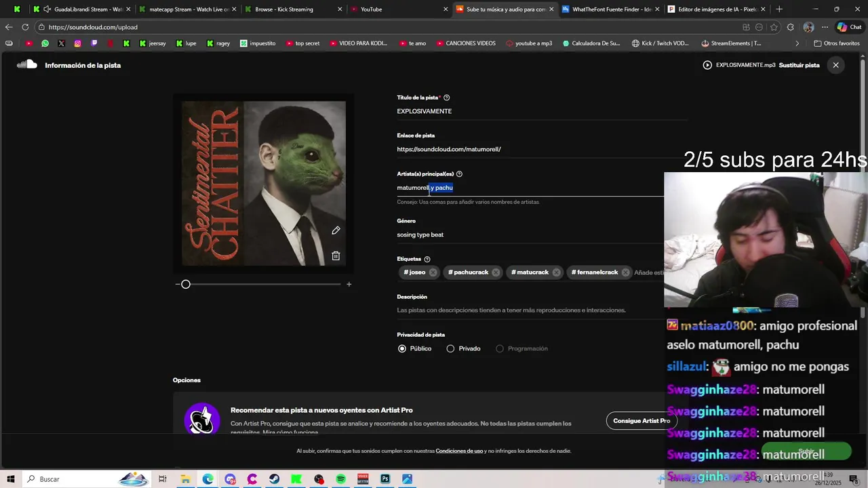
Task: Select the Público privacy option
Action: (402, 348)
